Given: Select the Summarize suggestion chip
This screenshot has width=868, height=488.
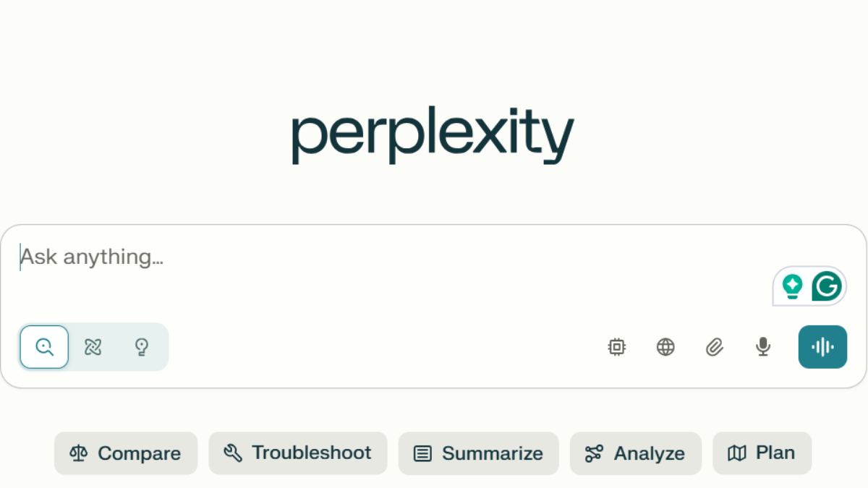Looking at the screenshot, I should (x=478, y=453).
